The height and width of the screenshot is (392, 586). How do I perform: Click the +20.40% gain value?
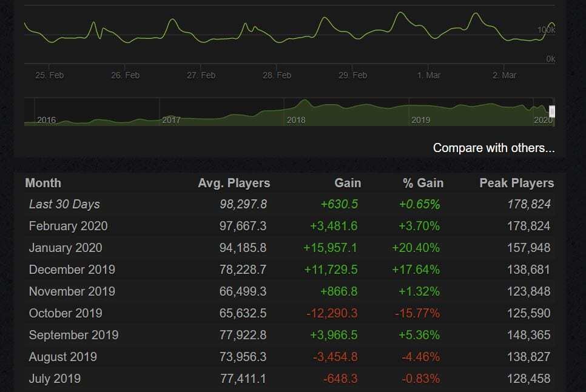(x=416, y=248)
